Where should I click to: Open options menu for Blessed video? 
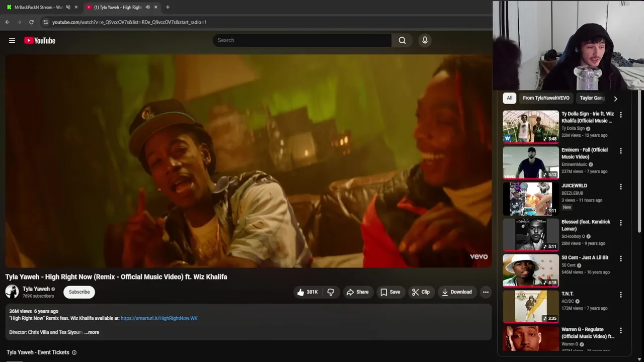(x=621, y=223)
